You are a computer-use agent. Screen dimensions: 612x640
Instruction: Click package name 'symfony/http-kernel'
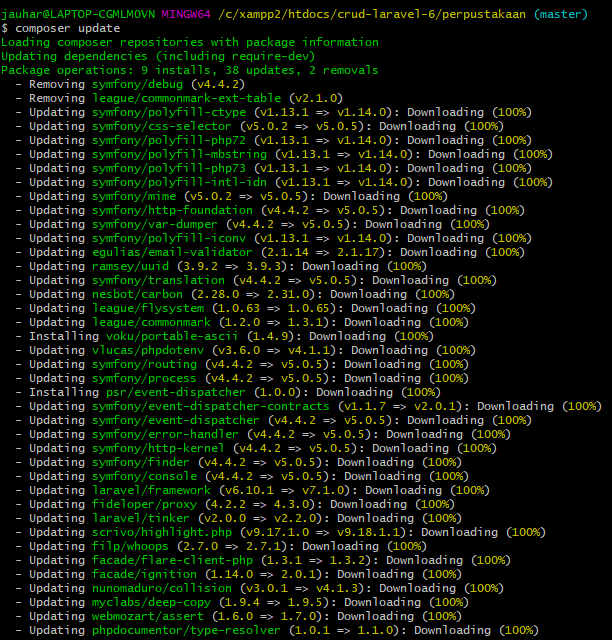[158, 448]
